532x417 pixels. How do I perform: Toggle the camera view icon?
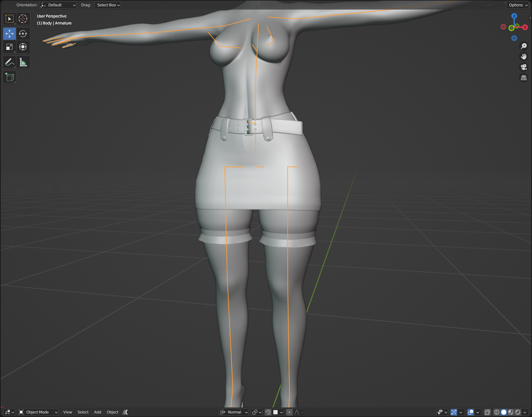[x=524, y=67]
